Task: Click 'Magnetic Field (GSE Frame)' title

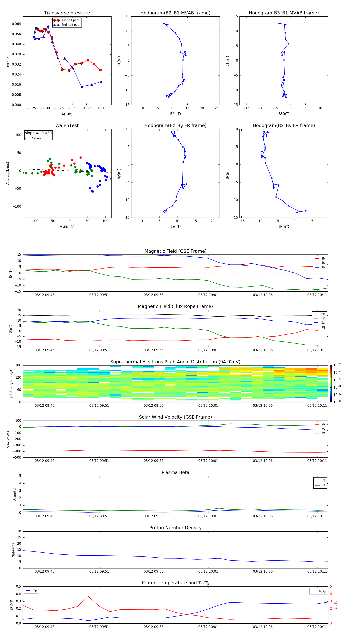Action: coord(175,251)
